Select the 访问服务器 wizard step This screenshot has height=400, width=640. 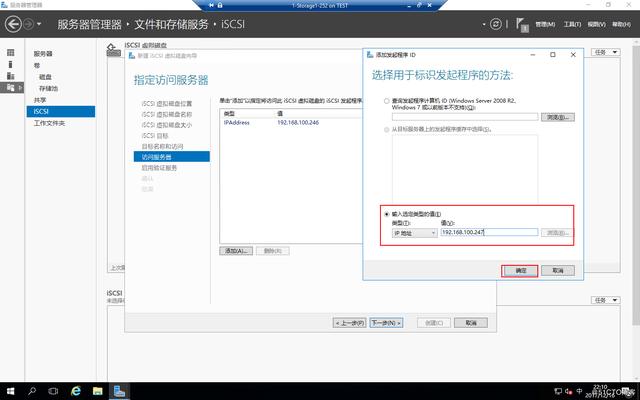171,157
